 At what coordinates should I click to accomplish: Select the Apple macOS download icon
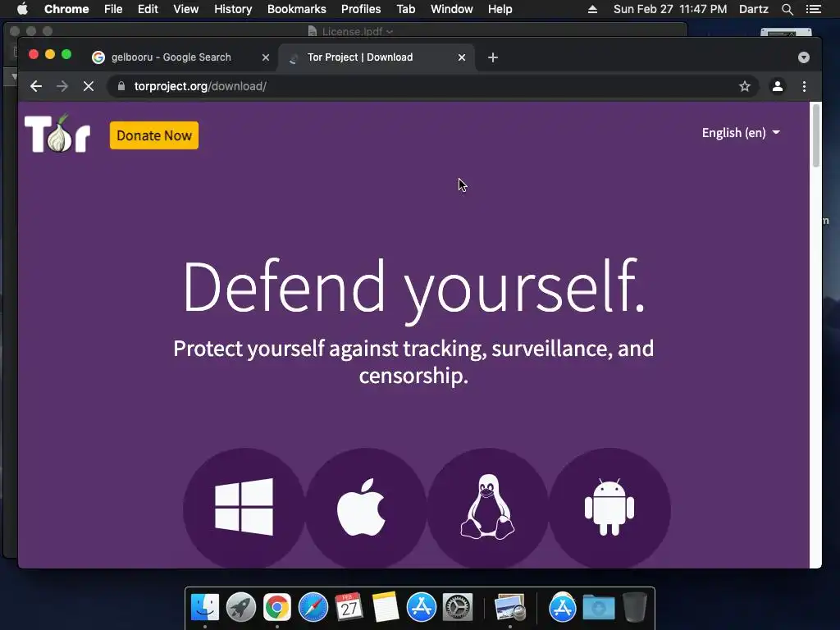click(366, 507)
